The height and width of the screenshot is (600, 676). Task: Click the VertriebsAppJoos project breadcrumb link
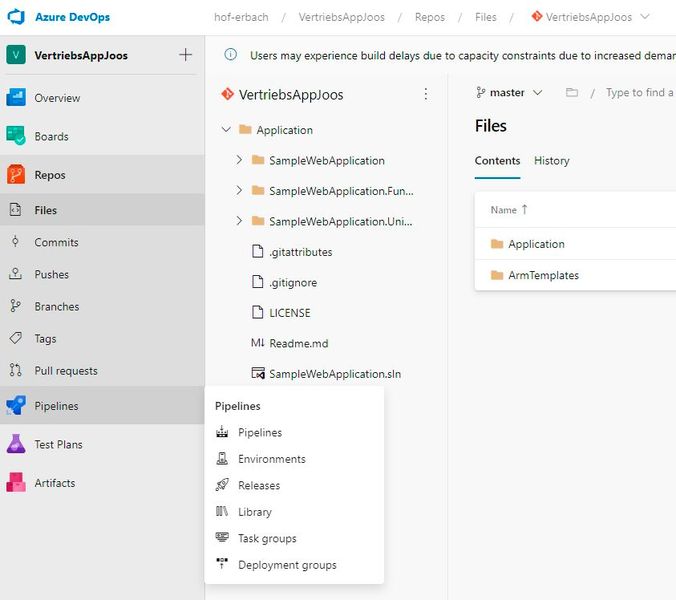click(341, 17)
